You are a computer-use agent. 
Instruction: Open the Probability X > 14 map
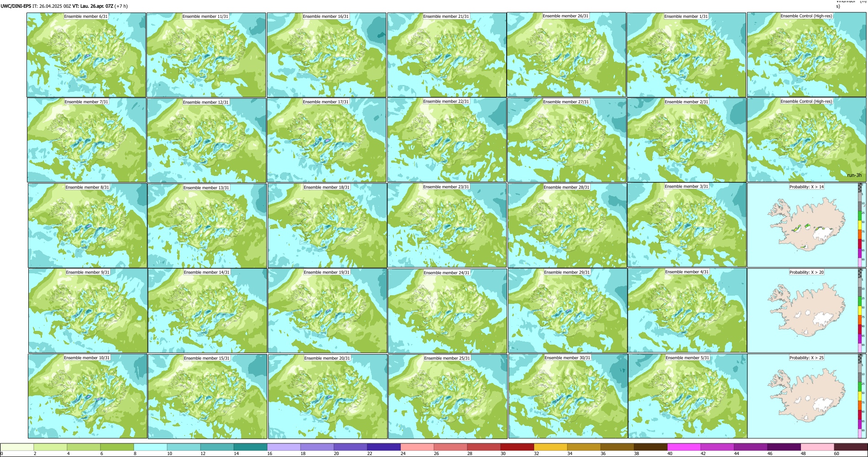807,225
